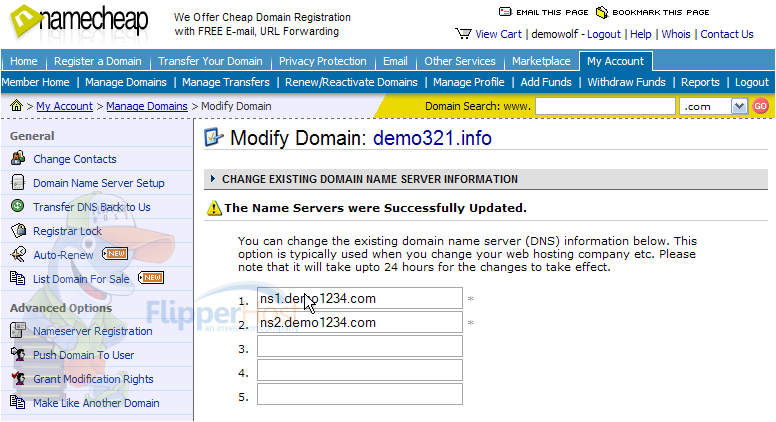Click the Logout link next to demowolf
This screenshot has height=422, width=776.
[603, 34]
